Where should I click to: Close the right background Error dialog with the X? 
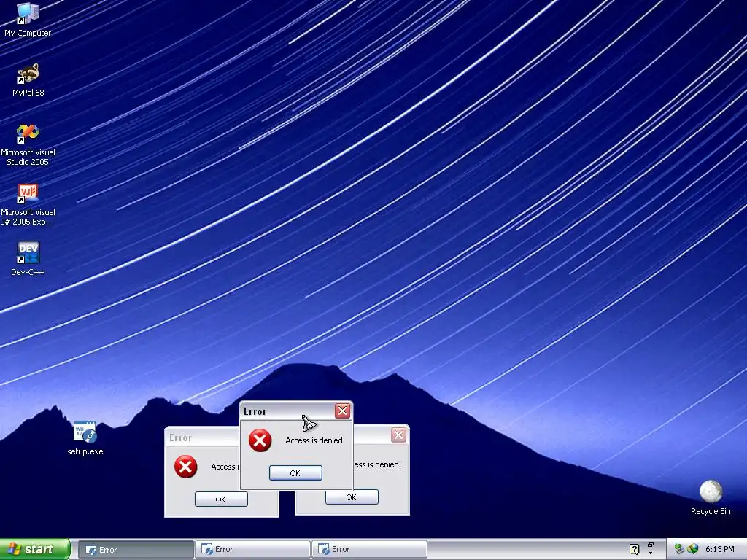coord(398,435)
